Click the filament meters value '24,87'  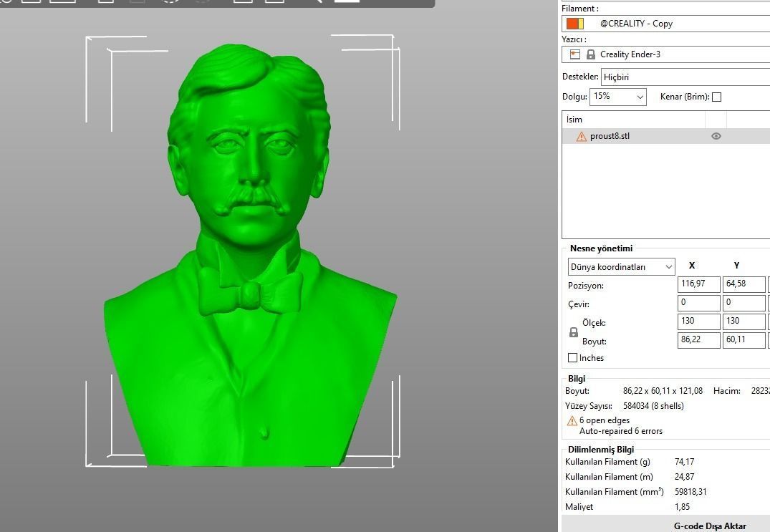pos(684,477)
